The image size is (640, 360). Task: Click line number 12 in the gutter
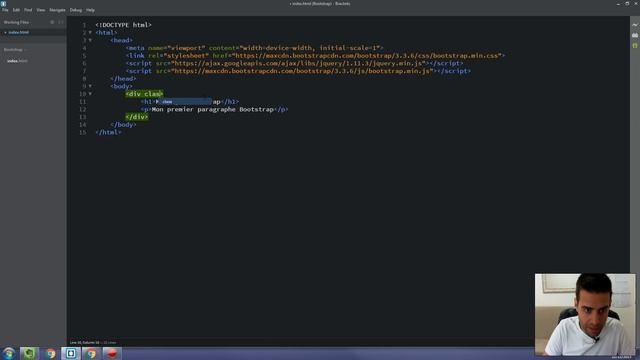click(82, 109)
